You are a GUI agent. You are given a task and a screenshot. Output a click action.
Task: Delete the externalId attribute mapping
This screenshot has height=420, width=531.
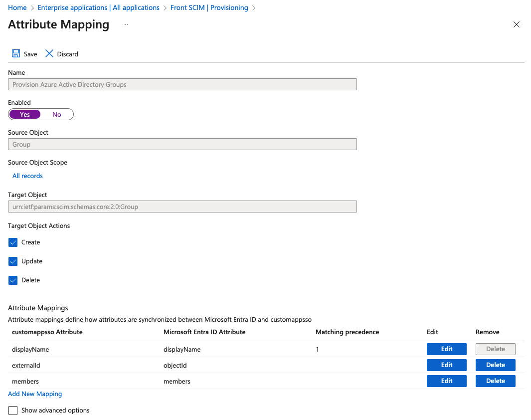click(x=496, y=365)
